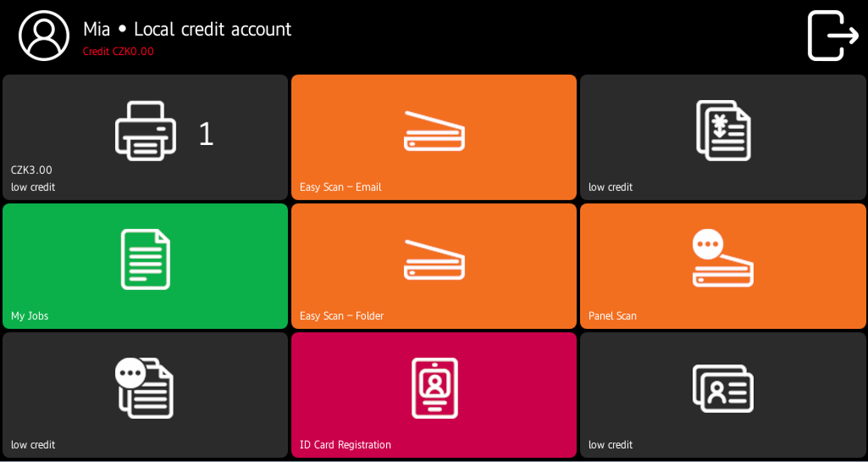Select the Easy Scan – Email label

(x=340, y=187)
